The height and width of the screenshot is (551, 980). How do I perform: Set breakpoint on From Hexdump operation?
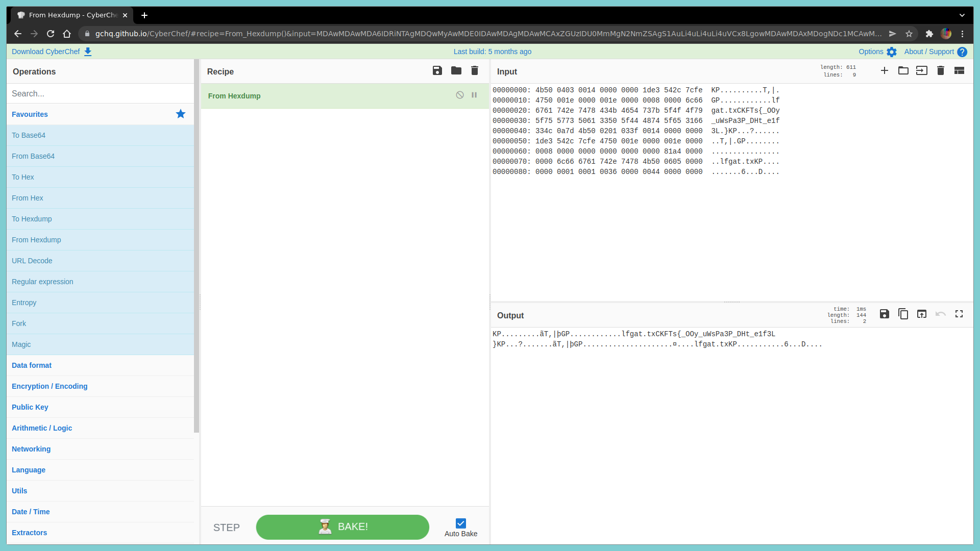point(474,95)
